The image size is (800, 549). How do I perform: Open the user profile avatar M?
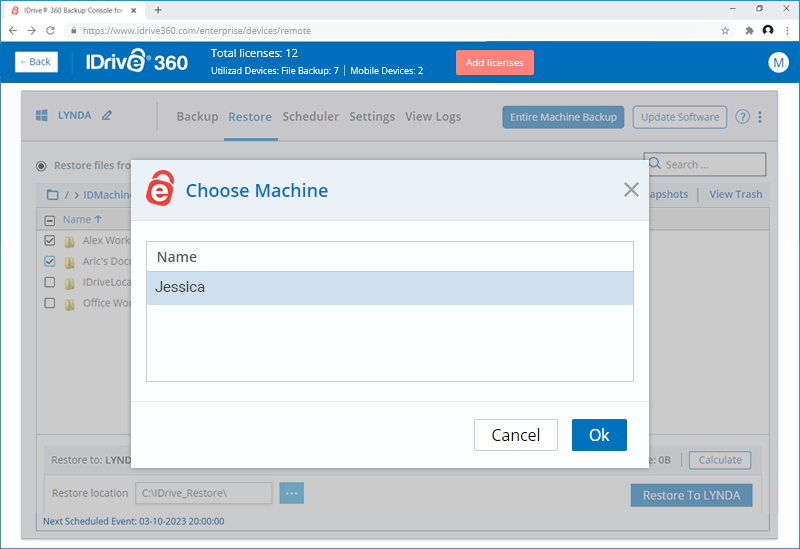pos(778,62)
